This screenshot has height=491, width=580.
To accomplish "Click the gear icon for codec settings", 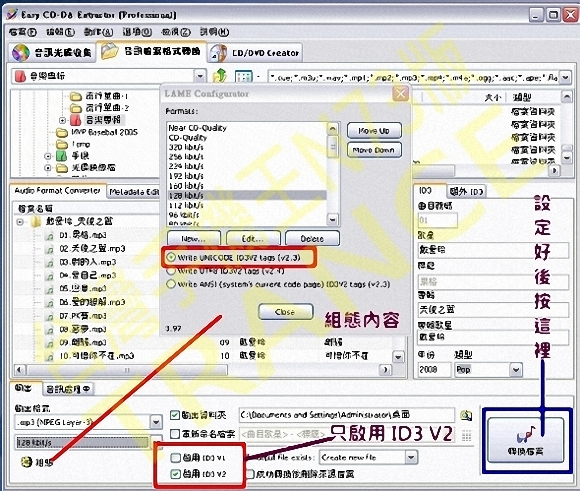I will pos(27,462).
